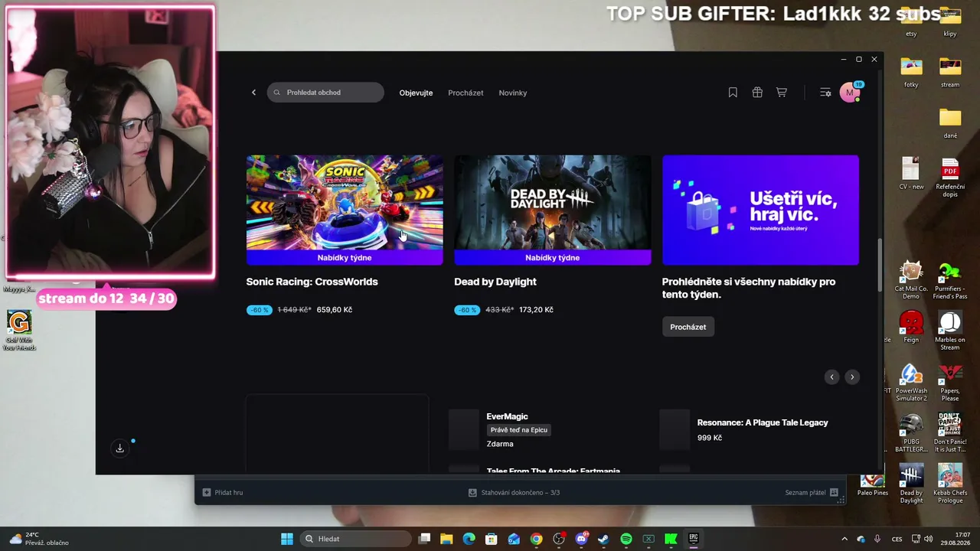This screenshot has width=980, height=551.
Task: Go back using the store's back arrow
Action: coord(254,93)
